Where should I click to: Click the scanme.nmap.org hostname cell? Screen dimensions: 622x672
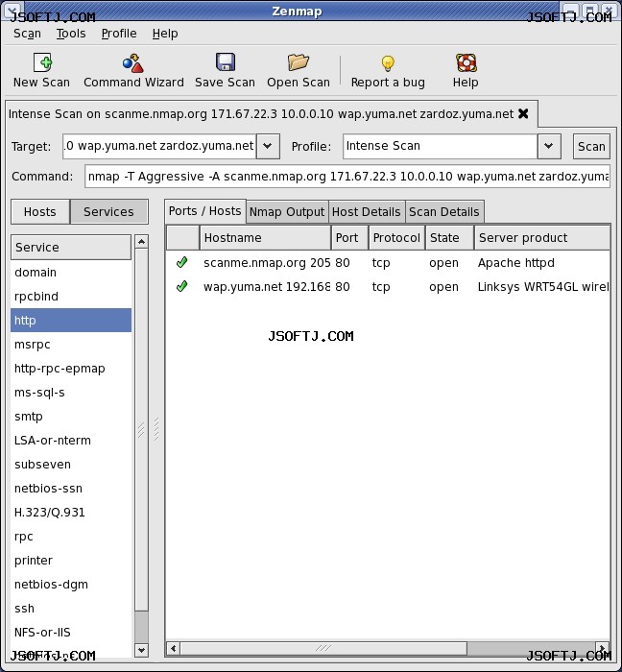click(x=267, y=263)
